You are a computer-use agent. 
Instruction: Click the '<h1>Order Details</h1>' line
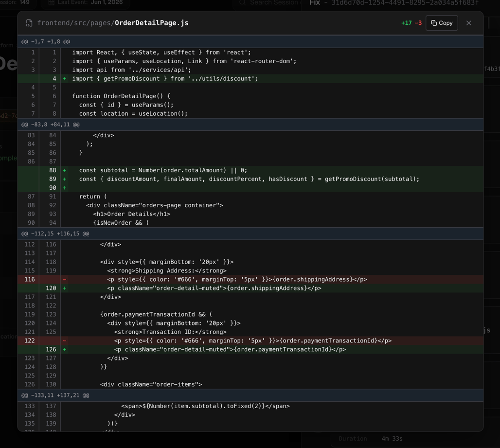250,214
